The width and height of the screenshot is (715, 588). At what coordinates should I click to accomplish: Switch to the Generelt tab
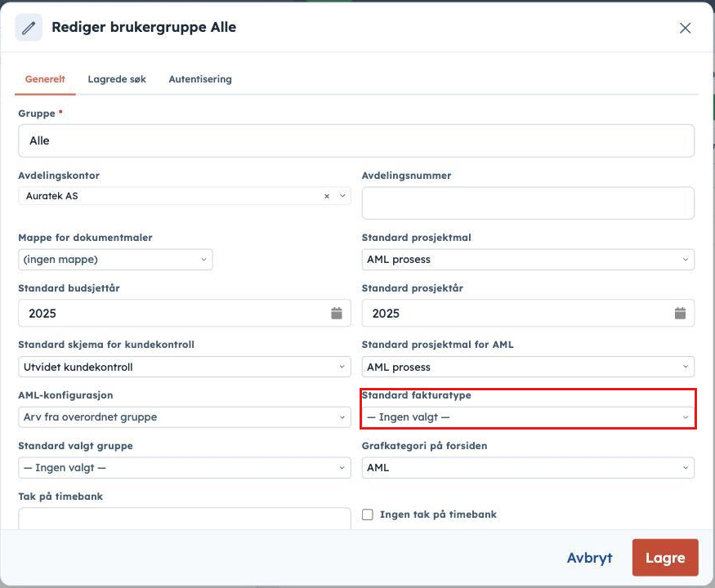tap(45, 79)
